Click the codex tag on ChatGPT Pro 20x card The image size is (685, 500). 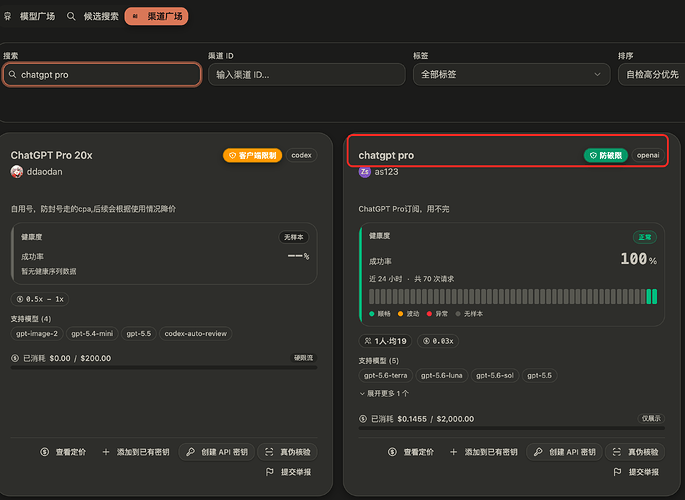tap(301, 155)
